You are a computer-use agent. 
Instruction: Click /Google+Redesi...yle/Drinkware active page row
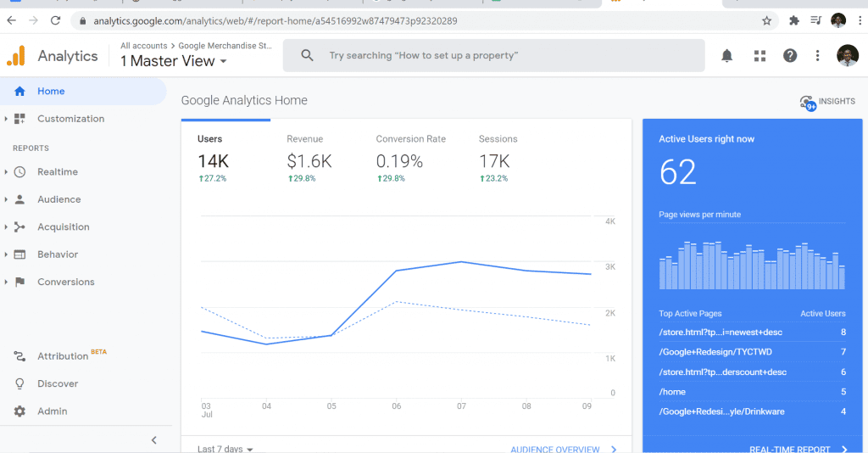(753, 412)
